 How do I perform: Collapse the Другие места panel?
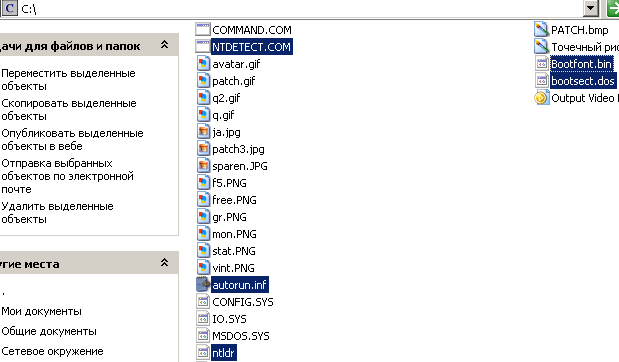pyautogui.click(x=165, y=263)
